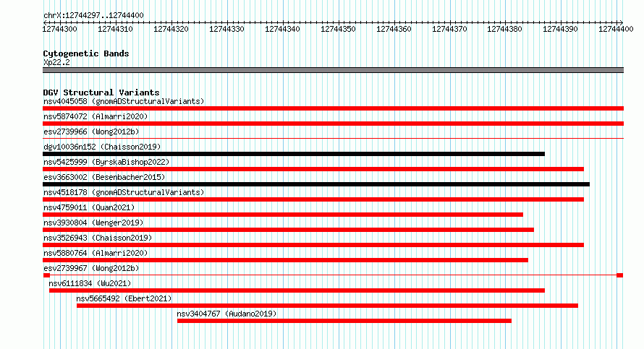Click ruler position 12744370
This screenshot has width=644, height=349.
pyautogui.click(x=450, y=29)
